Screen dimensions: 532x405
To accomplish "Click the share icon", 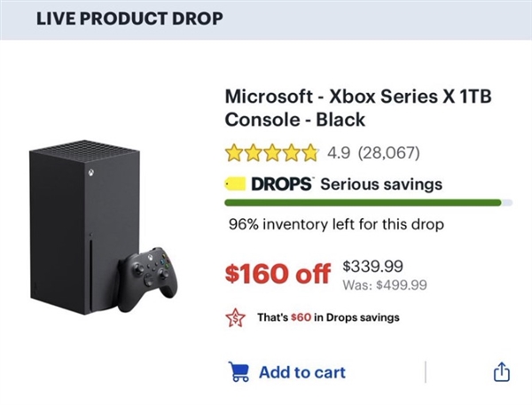I will [502, 371].
